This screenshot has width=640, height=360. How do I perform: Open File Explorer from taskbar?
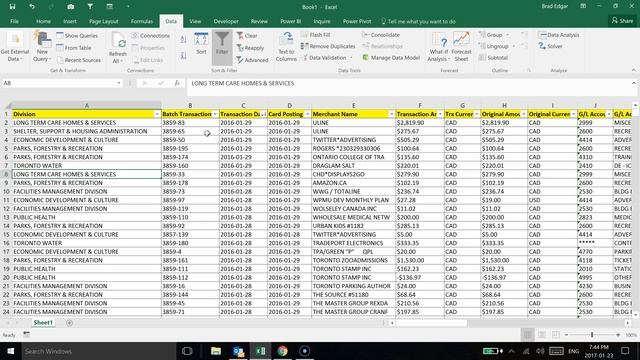(216, 351)
